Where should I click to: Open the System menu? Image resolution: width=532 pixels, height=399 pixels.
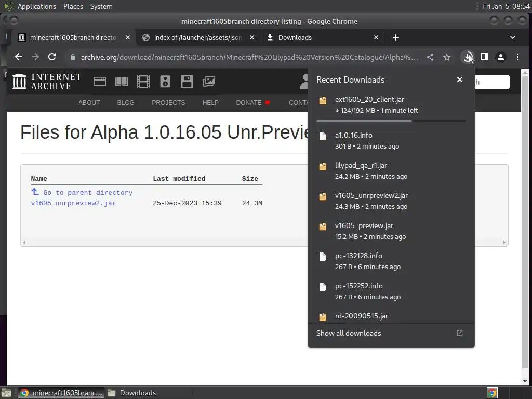(101, 6)
